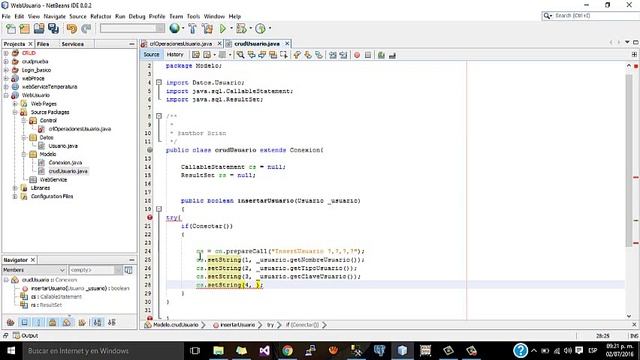Open the Debug menu
Viewport: 640px width, 360px height.
137,16
